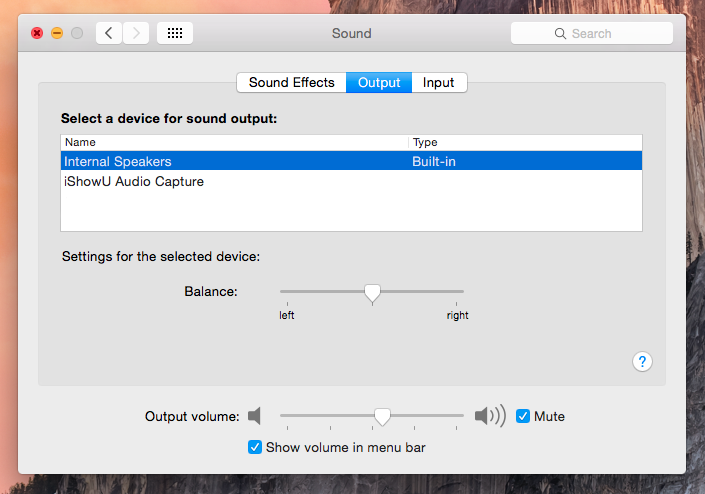Click the low volume speaker icon
705x494 pixels.
pyautogui.click(x=255, y=416)
